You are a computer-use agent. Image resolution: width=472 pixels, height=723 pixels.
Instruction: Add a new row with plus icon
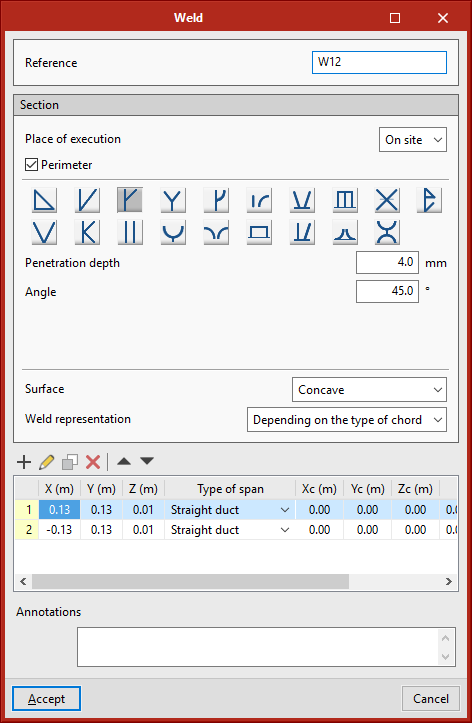tap(24, 462)
